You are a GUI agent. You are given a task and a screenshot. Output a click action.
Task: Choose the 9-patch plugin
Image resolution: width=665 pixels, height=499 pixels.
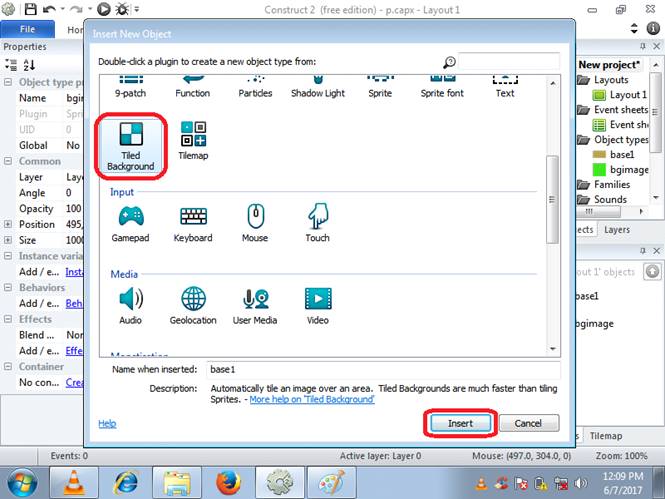coord(131,87)
